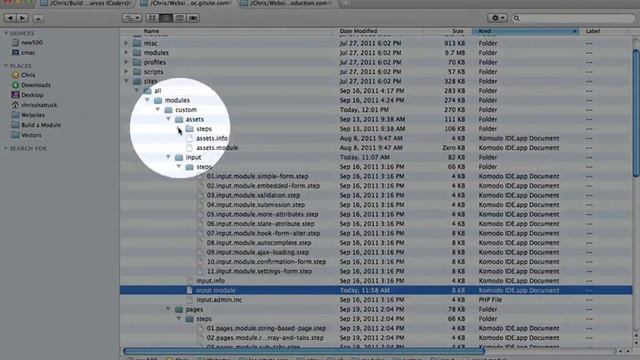Collapse the DEVICES sidebar section

(6, 33)
